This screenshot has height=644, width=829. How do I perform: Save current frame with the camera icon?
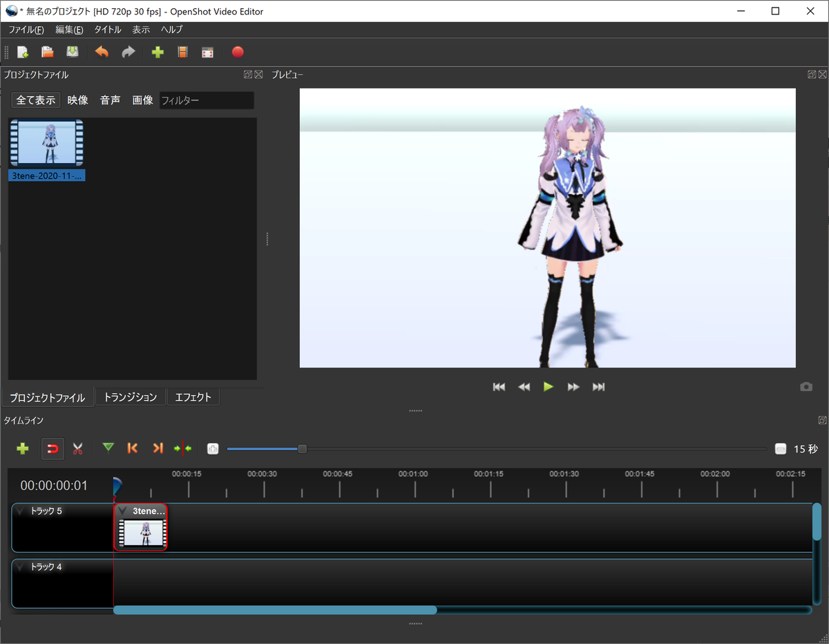click(x=806, y=387)
